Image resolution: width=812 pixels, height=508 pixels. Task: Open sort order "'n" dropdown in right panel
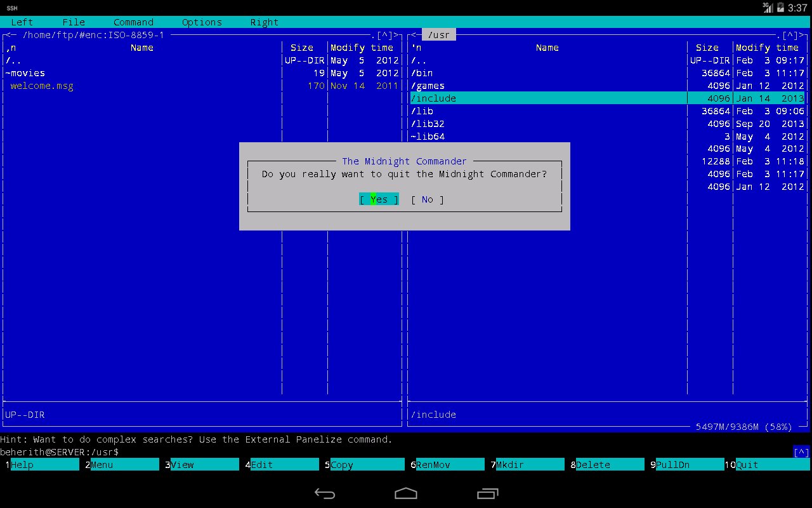(x=416, y=48)
